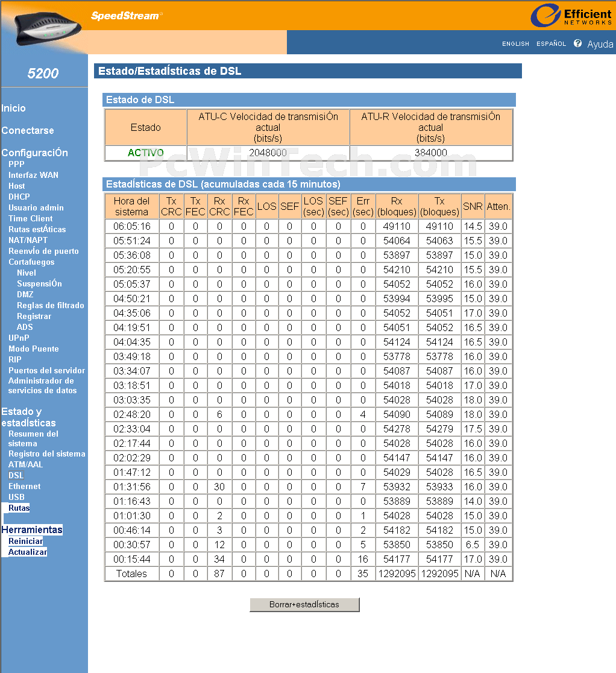Click the Efficient Networks logo

[x=571, y=16]
